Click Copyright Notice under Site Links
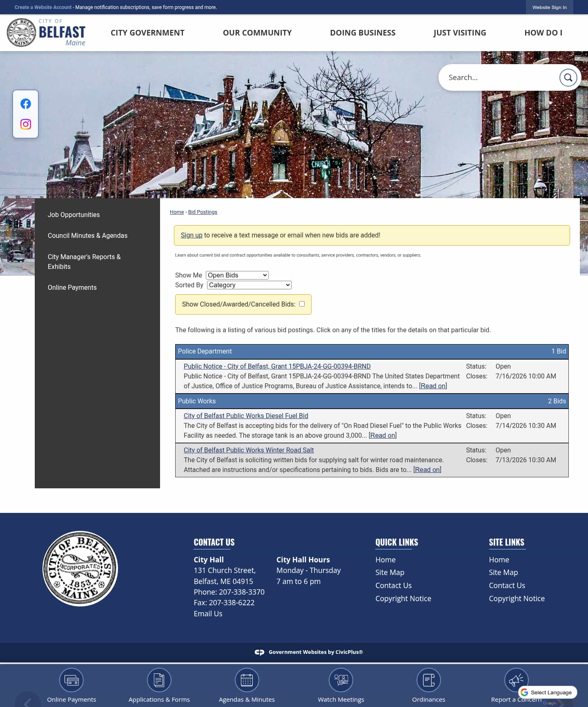Screen dimensions: 588x707 pos(517,598)
